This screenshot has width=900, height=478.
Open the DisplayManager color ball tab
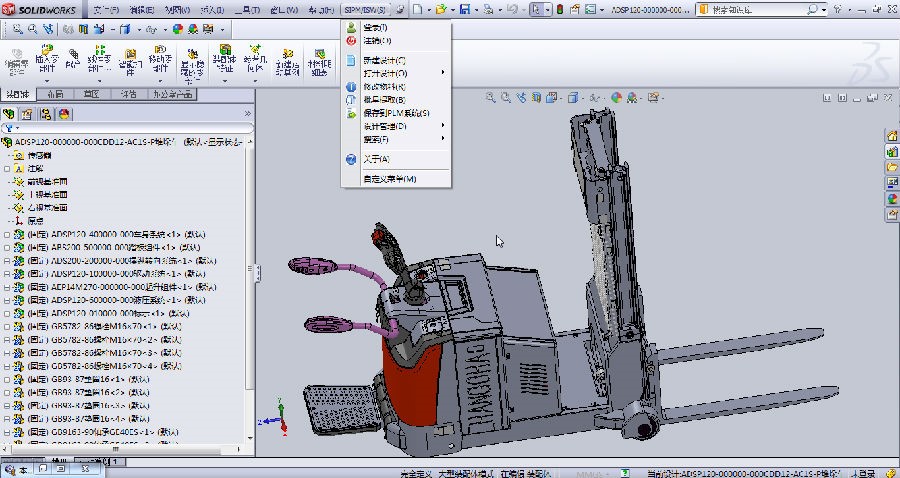64,114
